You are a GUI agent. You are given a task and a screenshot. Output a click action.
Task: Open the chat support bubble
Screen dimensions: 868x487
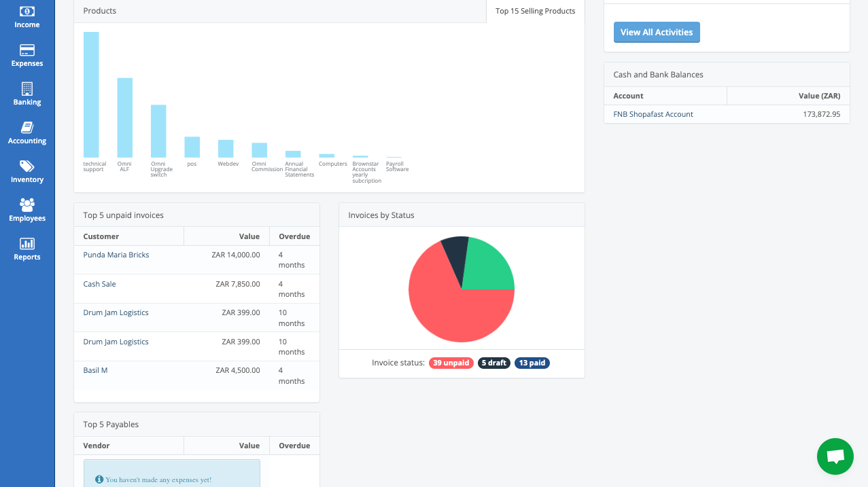(x=835, y=456)
